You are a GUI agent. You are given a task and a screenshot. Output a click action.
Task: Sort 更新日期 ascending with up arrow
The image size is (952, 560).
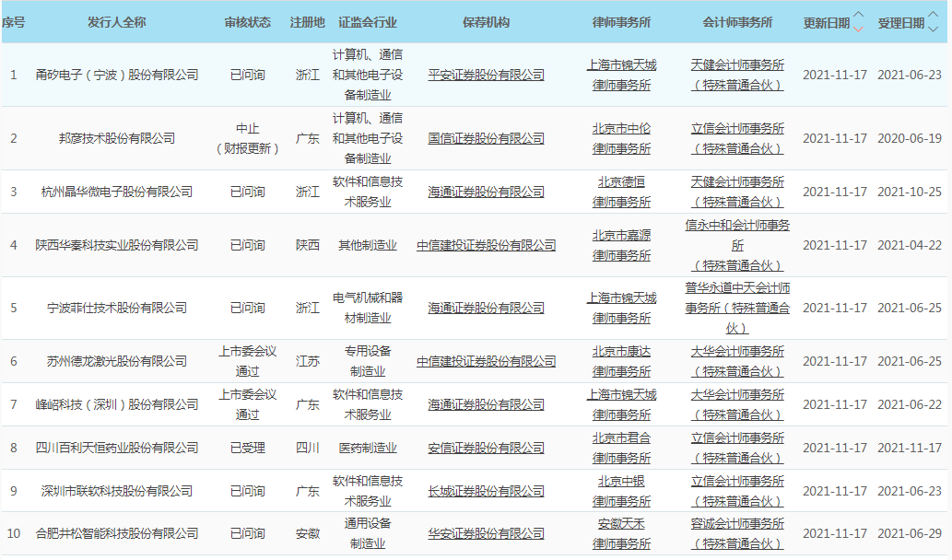(859, 15)
